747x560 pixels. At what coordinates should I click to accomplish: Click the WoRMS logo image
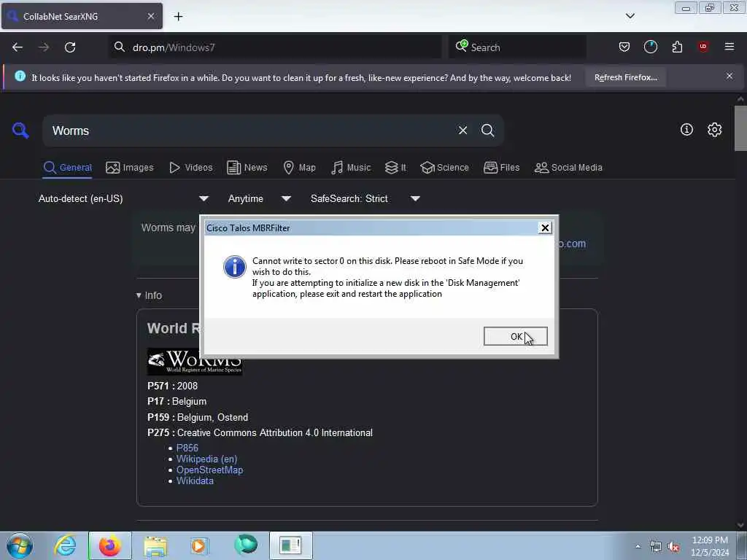pos(194,362)
